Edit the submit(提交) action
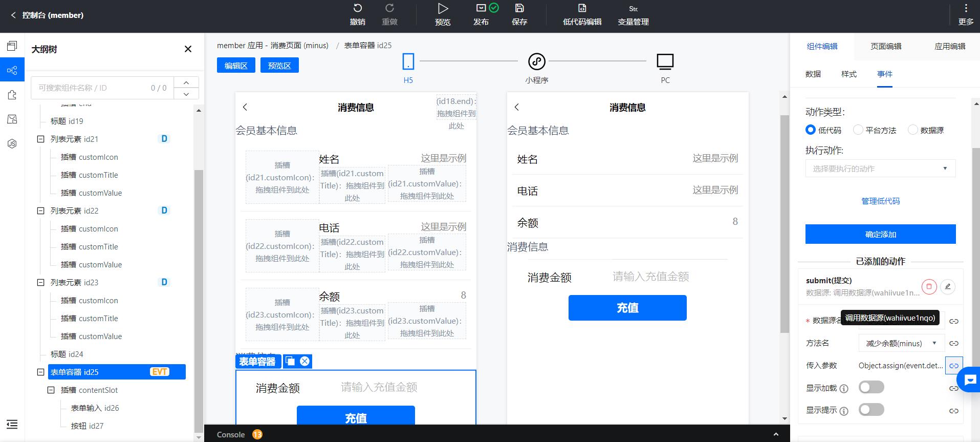The width and height of the screenshot is (980, 442). pyautogui.click(x=948, y=287)
